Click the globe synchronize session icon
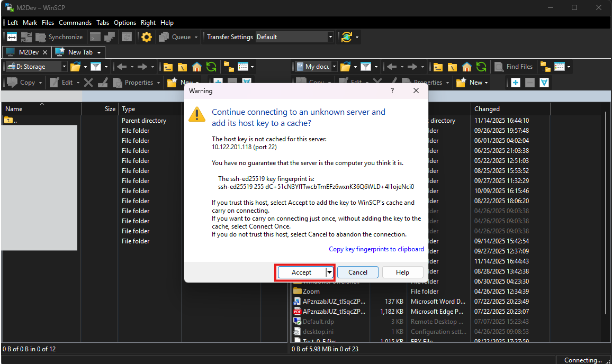612x364 pixels. coord(347,37)
